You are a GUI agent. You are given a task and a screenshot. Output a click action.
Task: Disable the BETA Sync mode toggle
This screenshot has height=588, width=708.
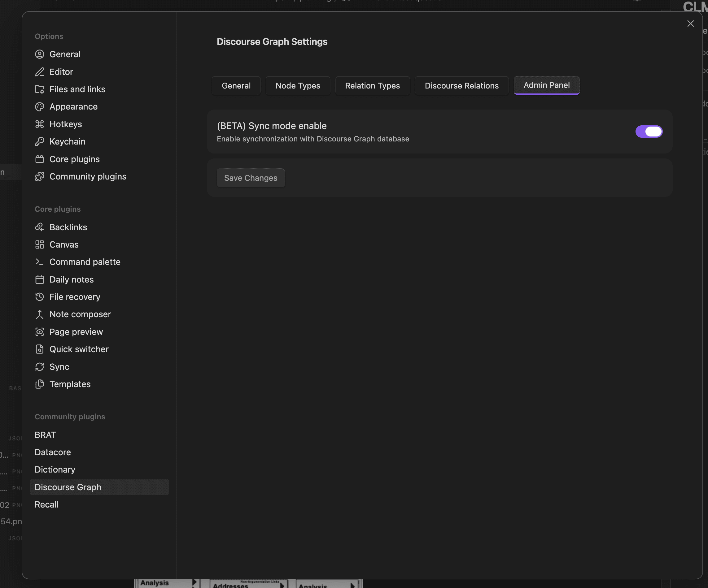click(649, 132)
